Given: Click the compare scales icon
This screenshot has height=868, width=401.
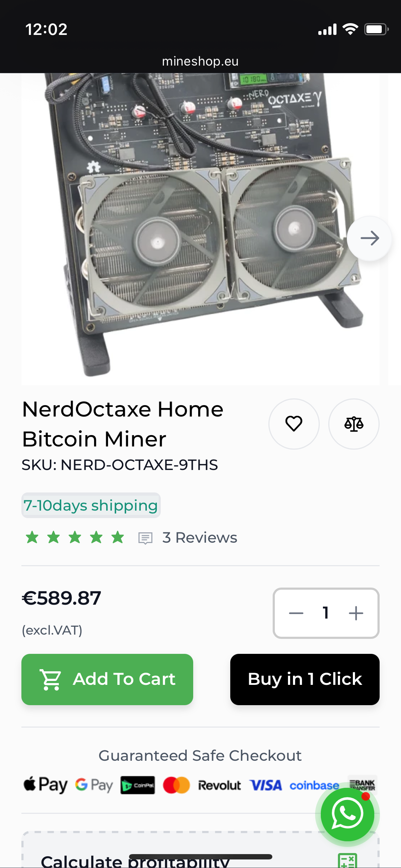Looking at the screenshot, I should 354,424.
